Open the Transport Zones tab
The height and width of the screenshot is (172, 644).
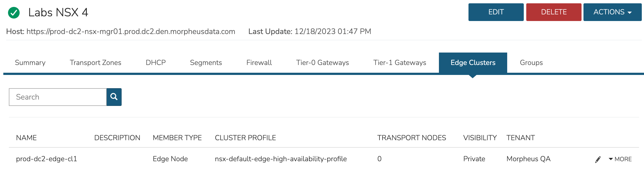point(95,62)
